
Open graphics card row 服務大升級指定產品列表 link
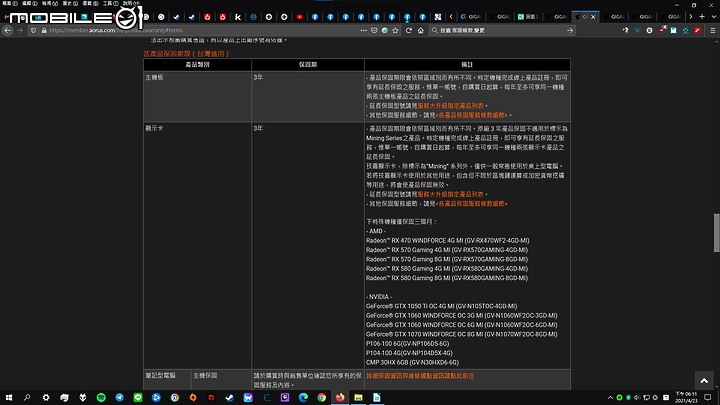pyautogui.click(x=450, y=194)
